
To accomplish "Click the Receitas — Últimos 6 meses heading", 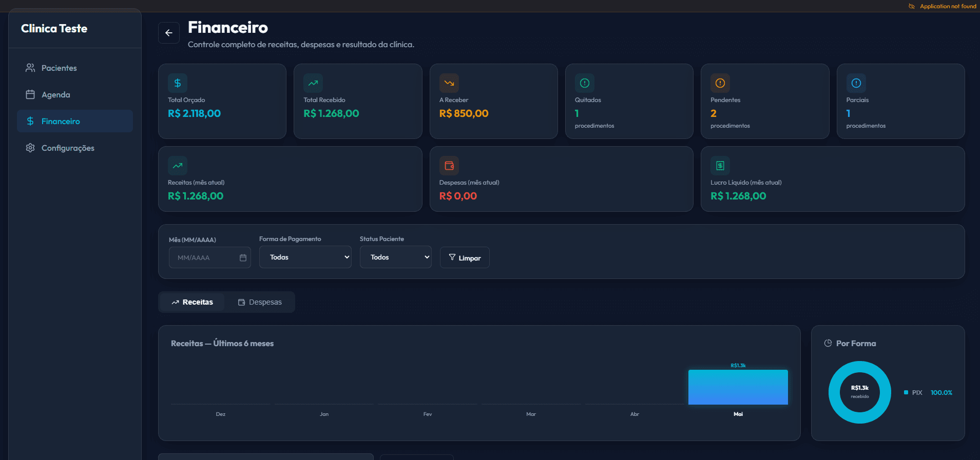I will tap(222, 343).
